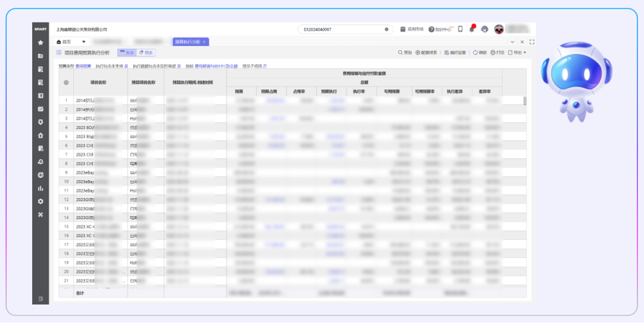Click the favorites star icon in sidebar

tap(41, 42)
